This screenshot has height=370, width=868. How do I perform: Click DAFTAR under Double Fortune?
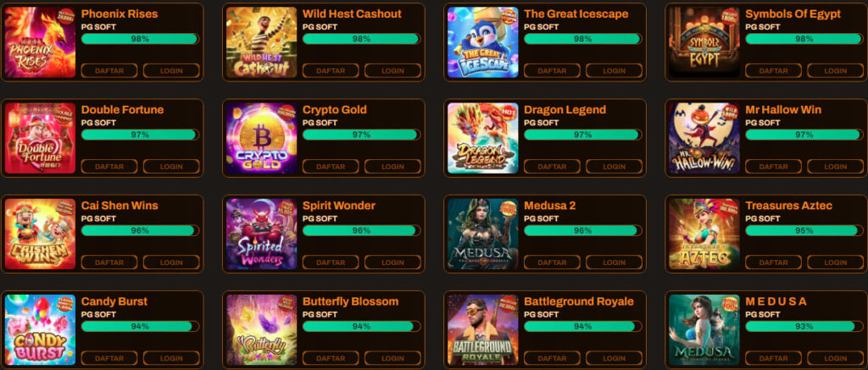point(109,167)
